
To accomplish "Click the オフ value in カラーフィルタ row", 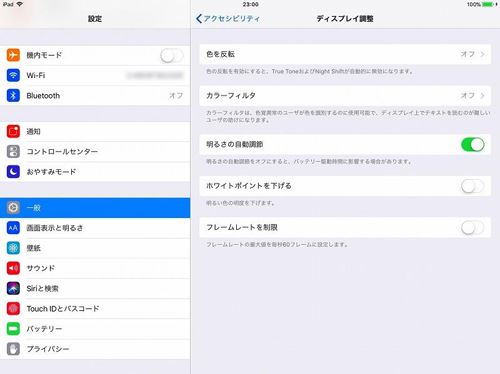I will (467, 96).
